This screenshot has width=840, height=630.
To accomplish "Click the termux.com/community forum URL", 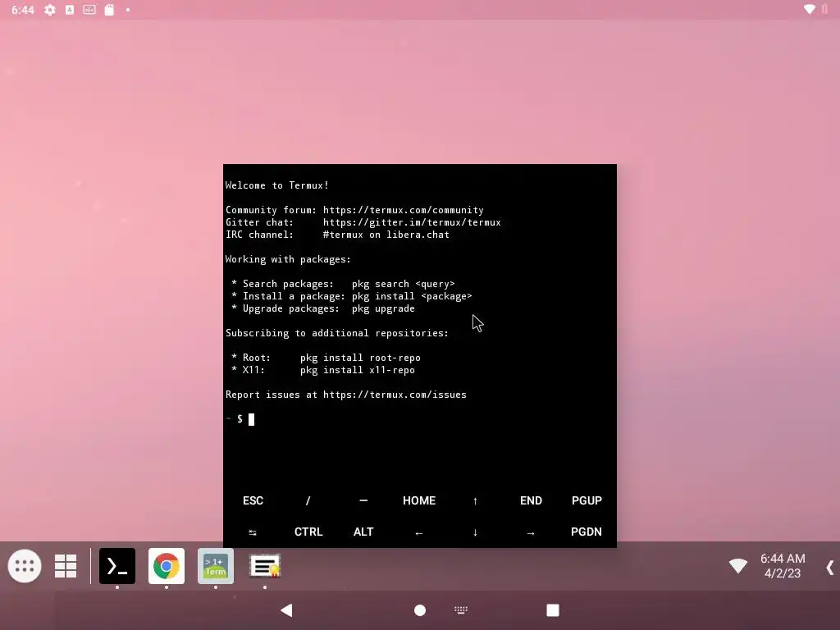I will (x=403, y=210).
